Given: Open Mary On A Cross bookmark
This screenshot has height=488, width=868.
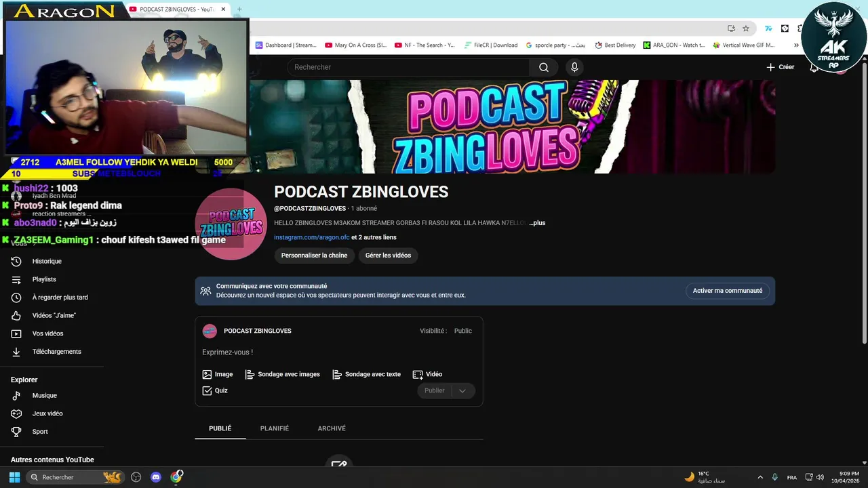Looking at the screenshot, I should pos(355,45).
